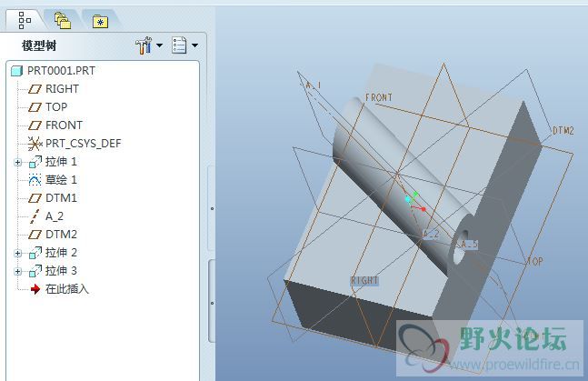Screen dimensions: 588x381
Task: Click axis icon beside A_2
Action: (x=35, y=216)
